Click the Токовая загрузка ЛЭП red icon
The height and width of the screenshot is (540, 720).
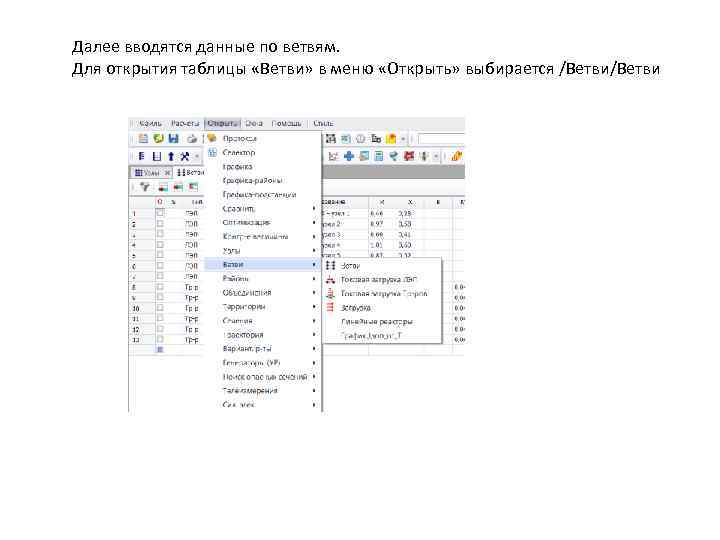(x=330, y=279)
